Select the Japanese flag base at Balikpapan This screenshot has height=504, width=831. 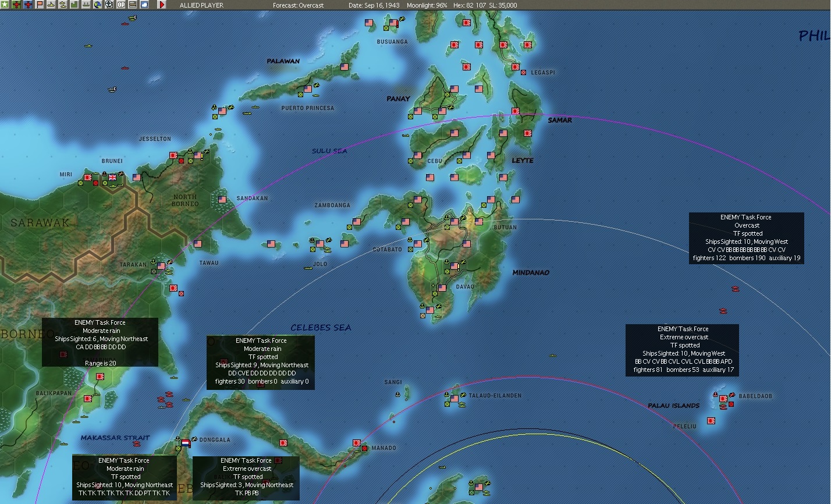pyautogui.click(x=88, y=399)
